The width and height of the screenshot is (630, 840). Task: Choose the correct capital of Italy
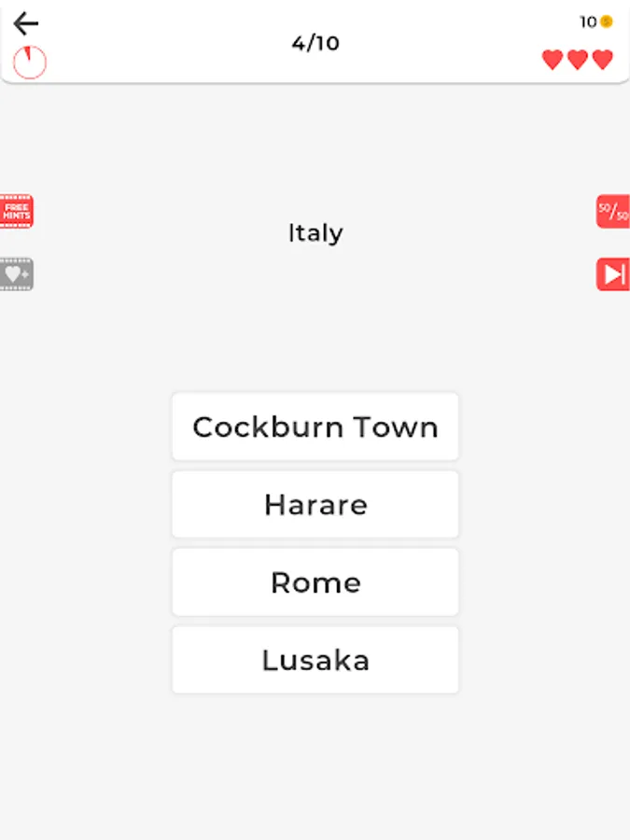coord(315,582)
